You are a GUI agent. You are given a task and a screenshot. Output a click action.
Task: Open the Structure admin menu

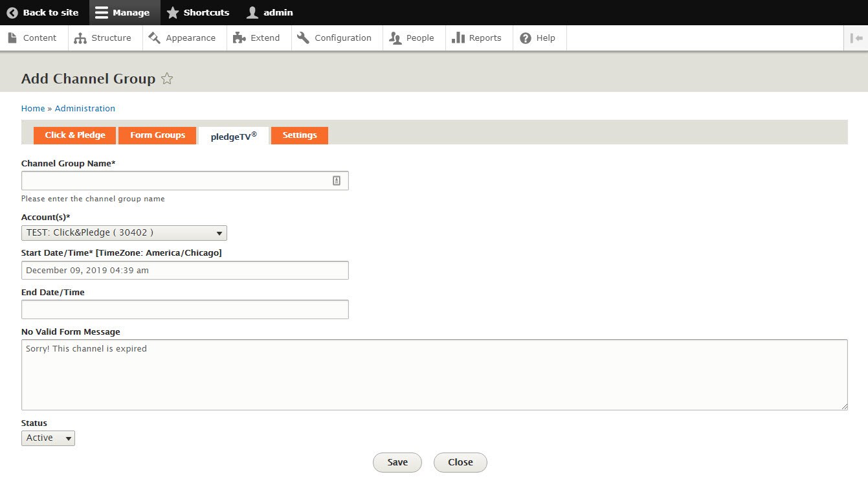(104, 38)
